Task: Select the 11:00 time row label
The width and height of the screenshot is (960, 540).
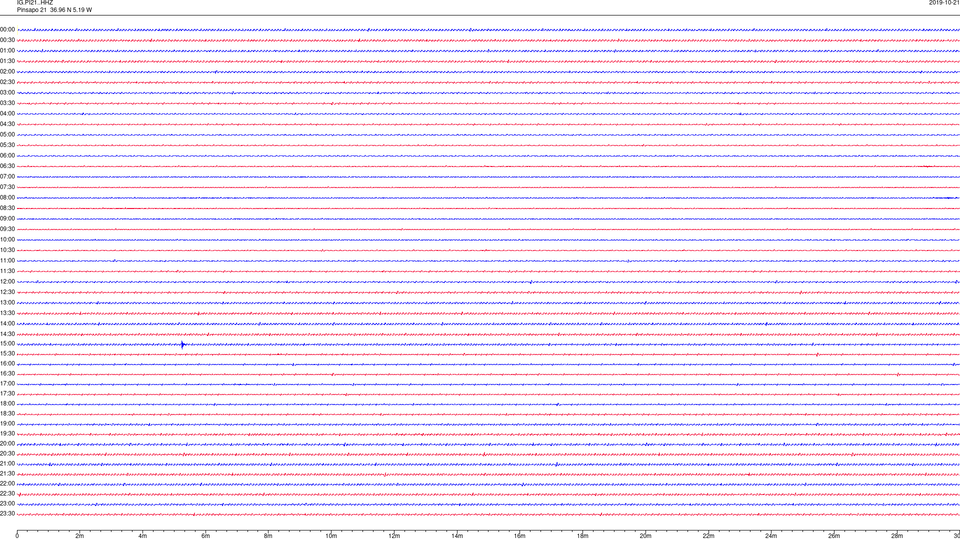Action: (x=7, y=260)
